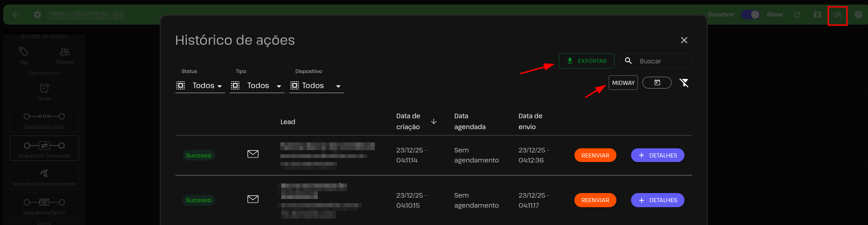Click the refresh icon in top bar

pos(797,15)
